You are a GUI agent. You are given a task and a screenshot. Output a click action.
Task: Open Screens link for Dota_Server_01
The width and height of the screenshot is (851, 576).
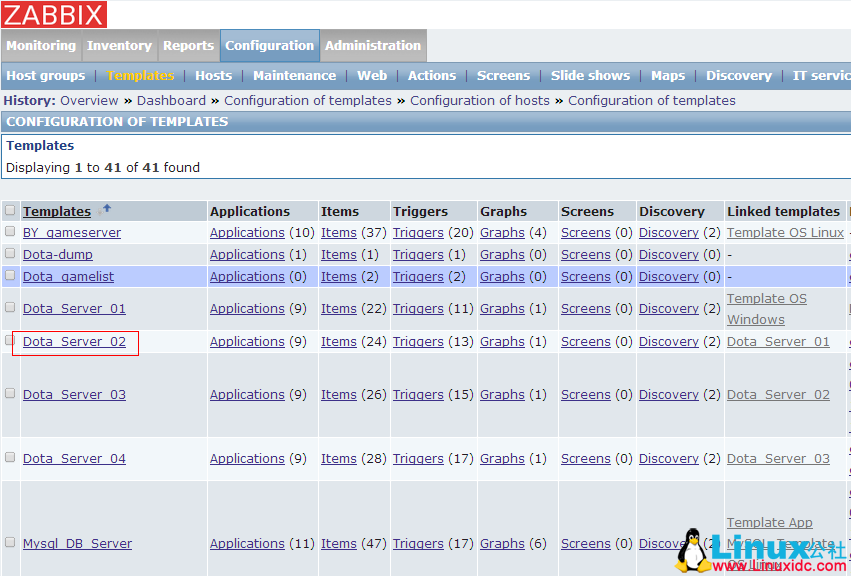tap(585, 309)
